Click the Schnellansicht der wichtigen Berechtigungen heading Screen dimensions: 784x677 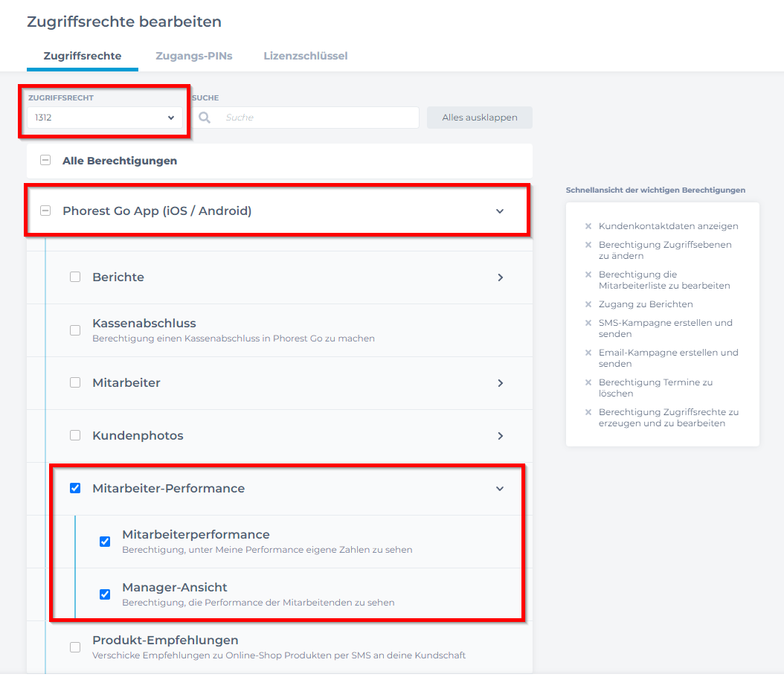point(655,190)
